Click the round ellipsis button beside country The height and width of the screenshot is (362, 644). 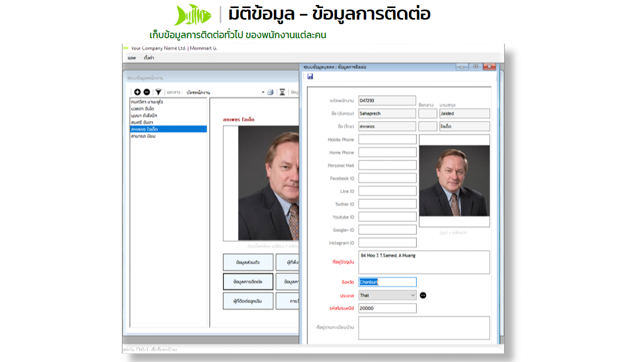coord(423,295)
